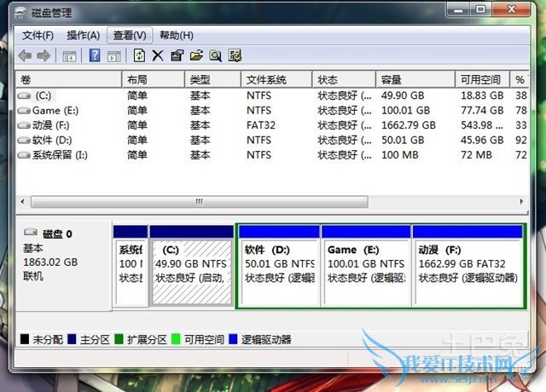Open the 查看(V) menu

(x=130, y=36)
